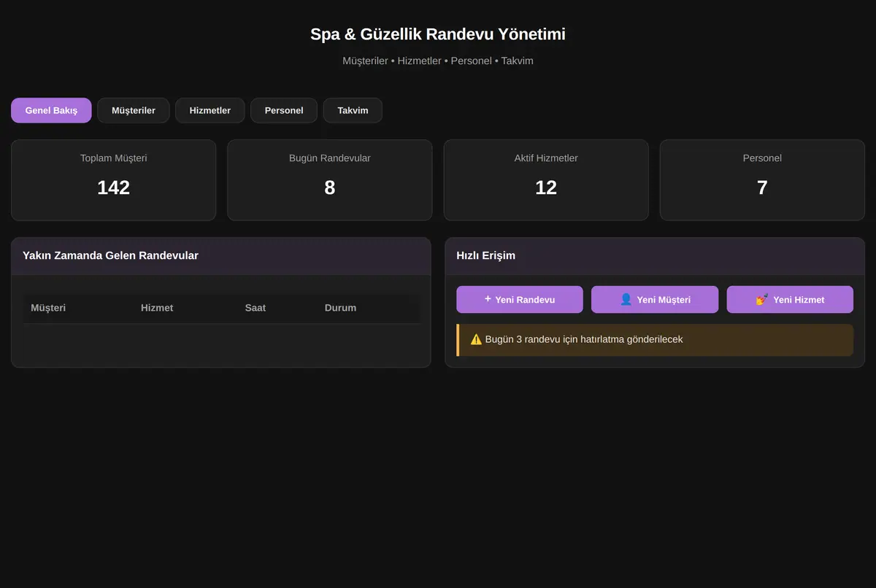Click the "Personel" stat card label
Screen dimensions: 876x588
(x=762, y=158)
